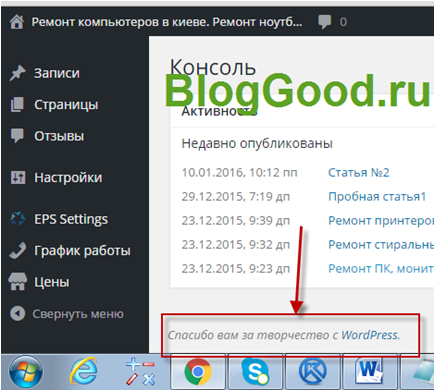Click the comments bubble icon in admin bar
435x391 pixels.
click(x=324, y=22)
